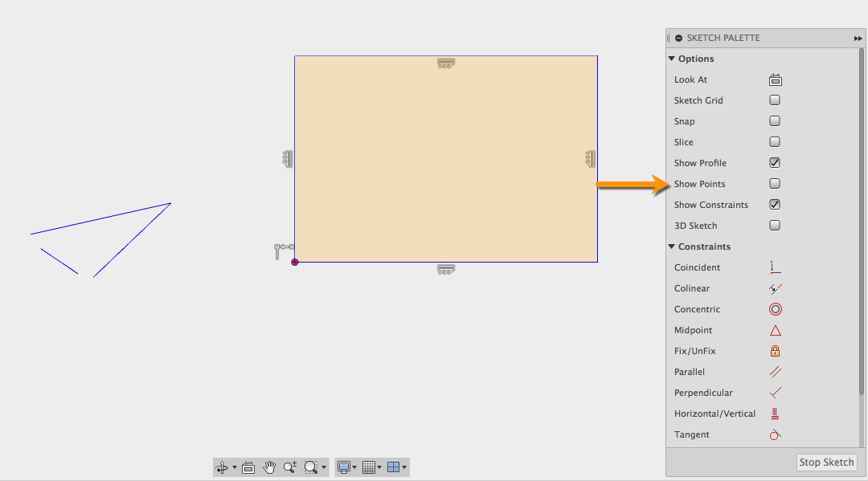The height and width of the screenshot is (481, 868).
Task: Select the Horizontal/Vertical constraint icon
Action: (x=775, y=414)
